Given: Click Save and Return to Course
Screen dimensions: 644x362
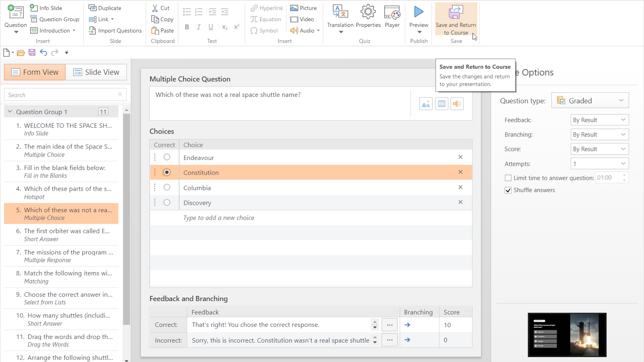Looking at the screenshot, I should [456, 19].
